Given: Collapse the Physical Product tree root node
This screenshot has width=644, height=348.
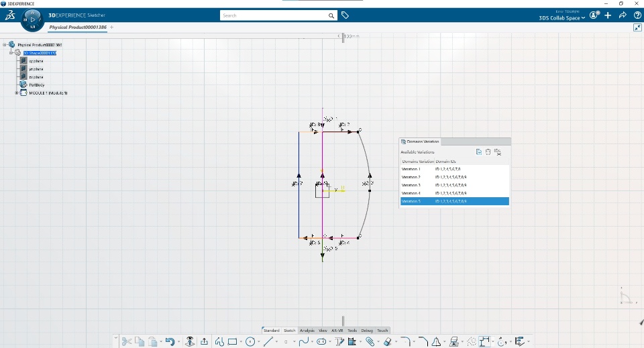Looking at the screenshot, I should coord(5,45).
